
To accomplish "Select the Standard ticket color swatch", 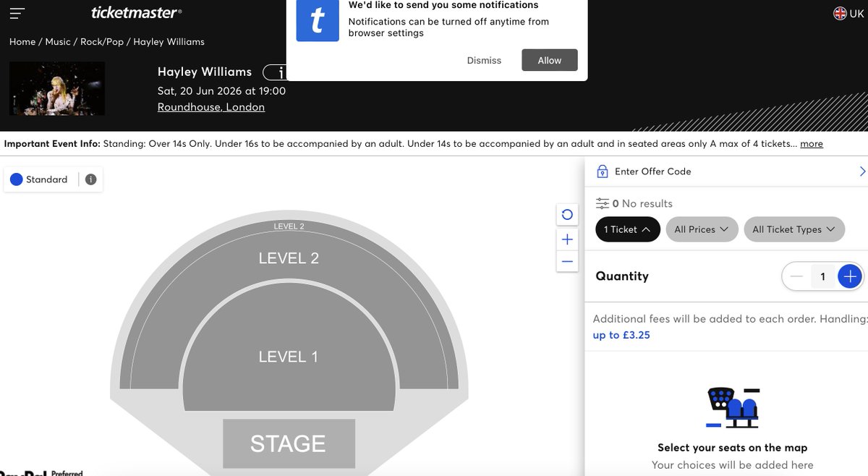I will tap(17, 179).
